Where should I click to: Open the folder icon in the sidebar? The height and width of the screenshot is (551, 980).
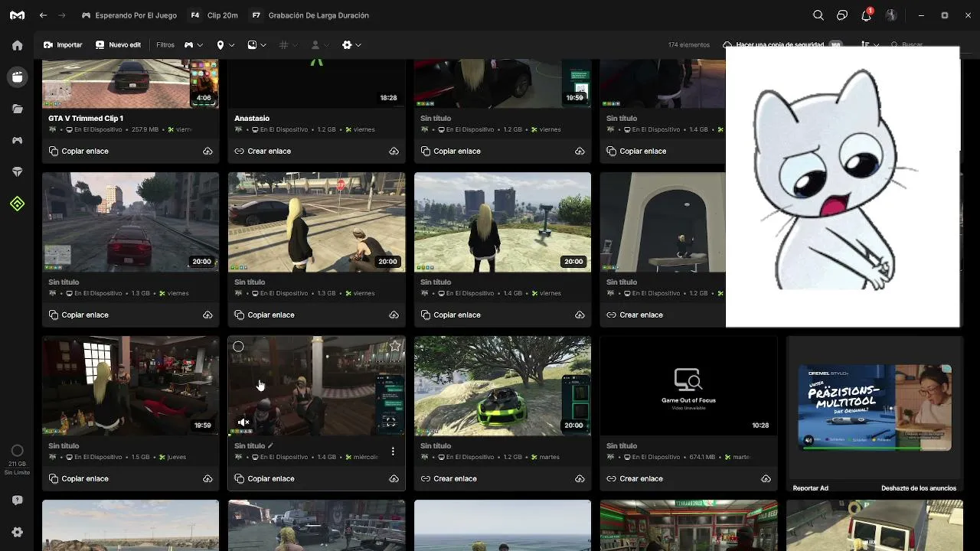pyautogui.click(x=17, y=109)
